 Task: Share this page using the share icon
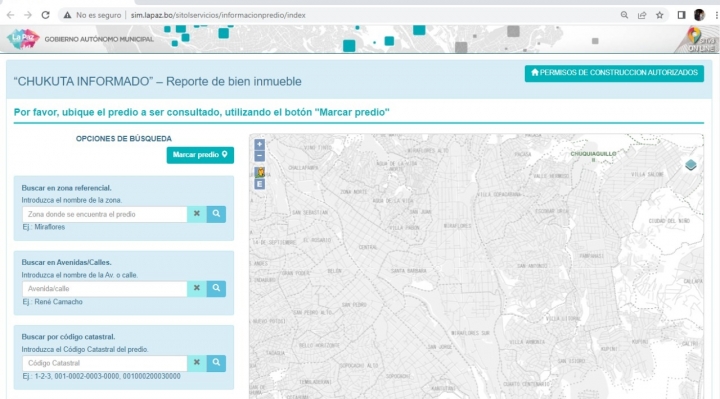pos(642,15)
